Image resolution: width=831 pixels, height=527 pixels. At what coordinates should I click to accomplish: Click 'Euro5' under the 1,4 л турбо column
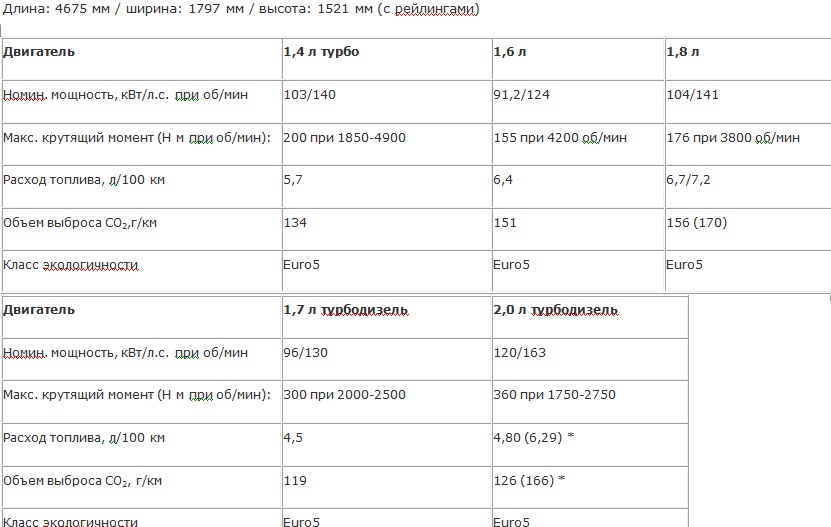tap(302, 265)
